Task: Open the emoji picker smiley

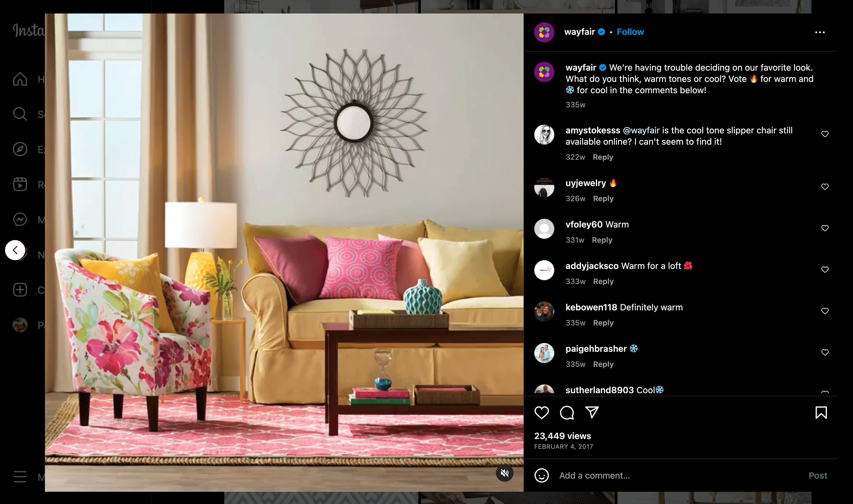Action: 541,475
